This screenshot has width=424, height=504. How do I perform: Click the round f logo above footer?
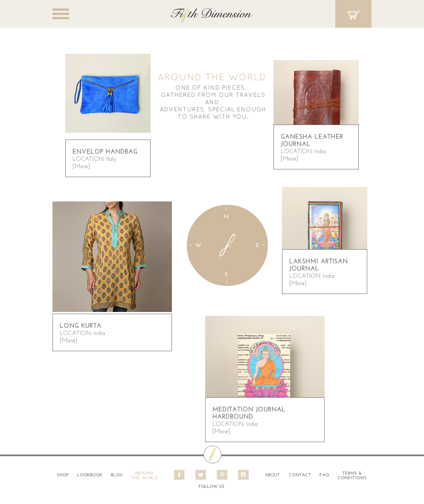coord(212,454)
